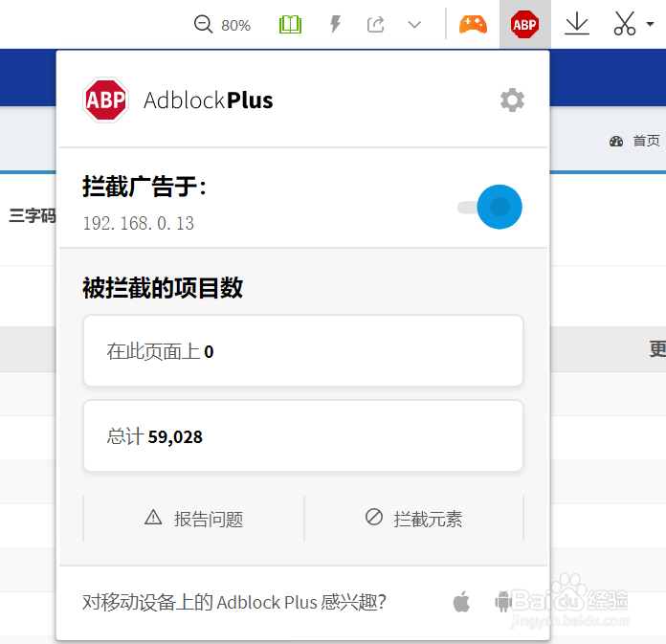Click the 80% zoom level text

click(235, 26)
